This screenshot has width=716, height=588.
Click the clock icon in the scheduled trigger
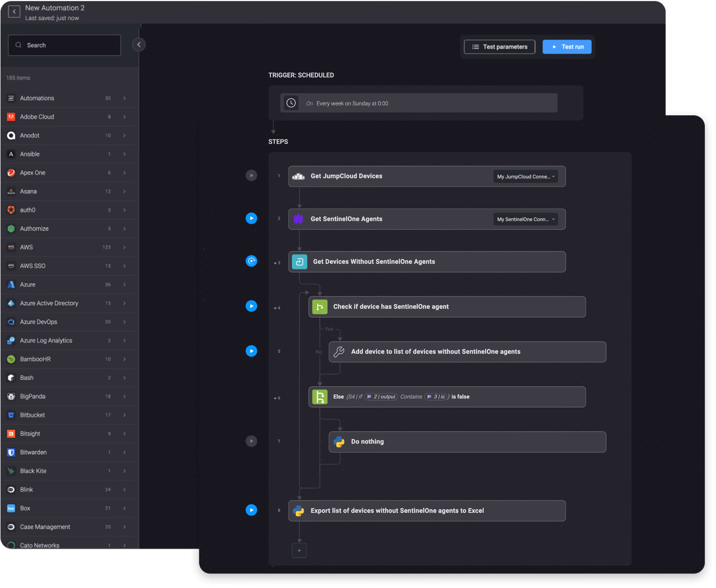(x=291, y=103)
